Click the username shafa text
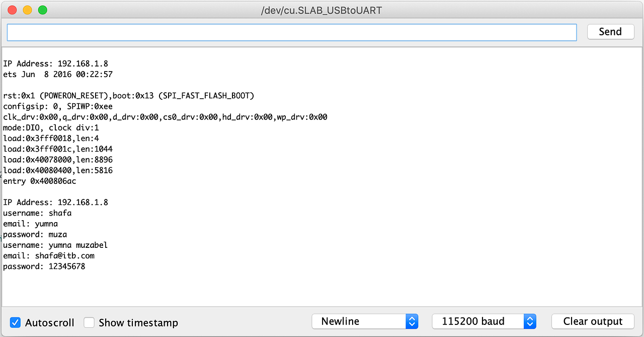644x337 pixels. click(37, 213)
